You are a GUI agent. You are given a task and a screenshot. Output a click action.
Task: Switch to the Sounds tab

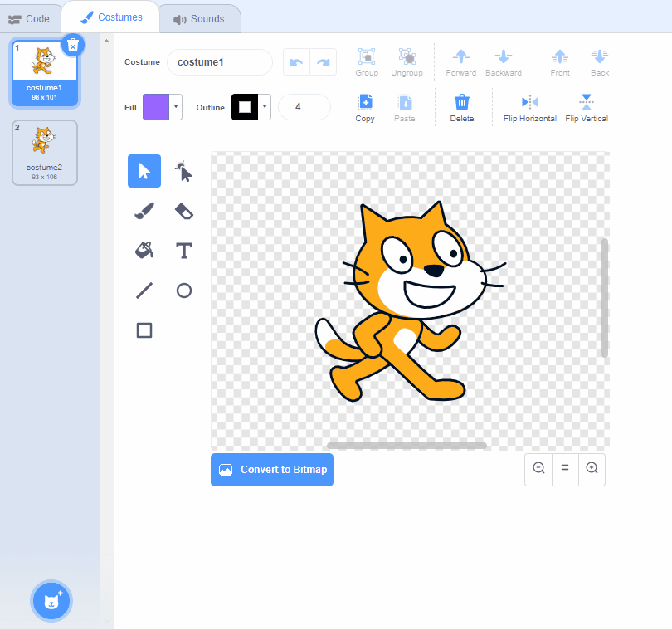coord(199,19)
